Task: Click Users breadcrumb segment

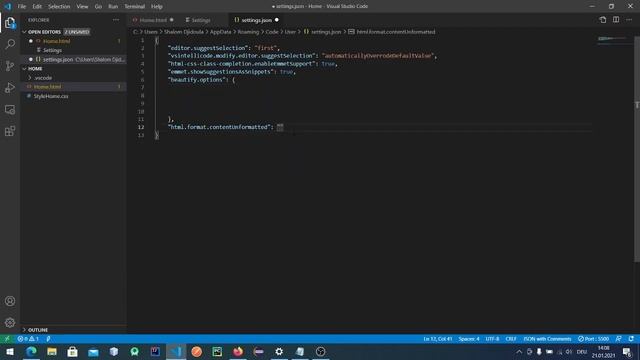Action: pyautogui.click(x=150, y=32)
